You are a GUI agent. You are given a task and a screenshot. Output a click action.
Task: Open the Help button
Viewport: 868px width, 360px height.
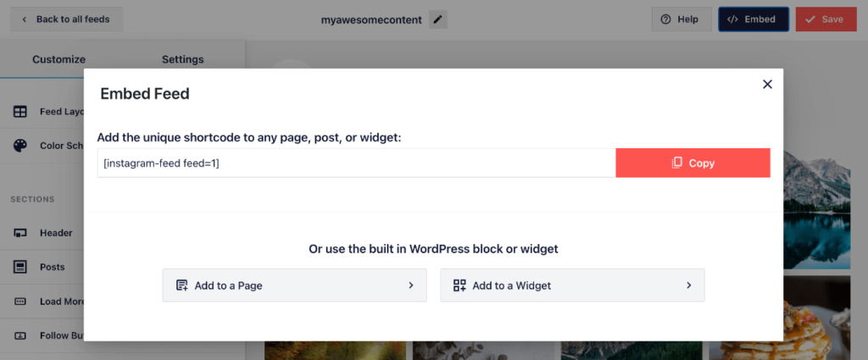[x=682, y=19]
